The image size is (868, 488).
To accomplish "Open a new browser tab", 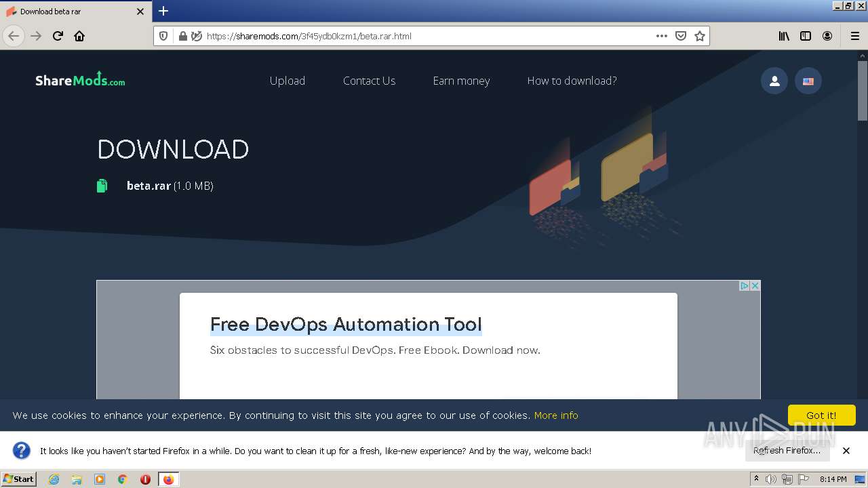I will point(163,12).
